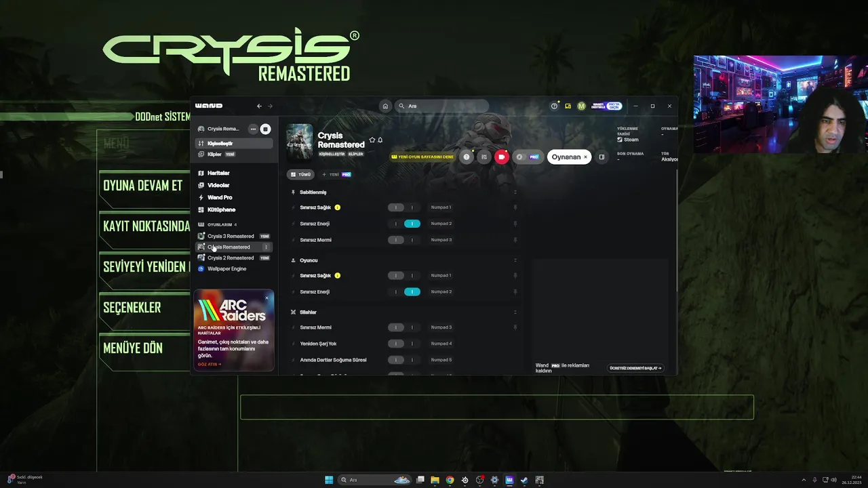Stop the running game with the stop button
This screenshot has height=488, width=868.
click(x=265, y=129)
